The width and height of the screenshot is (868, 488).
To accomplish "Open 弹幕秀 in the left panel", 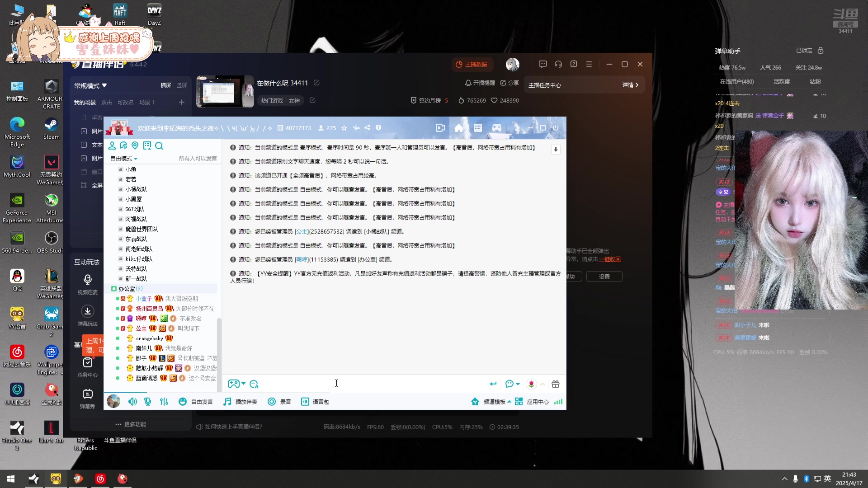I will coord(88,399).
